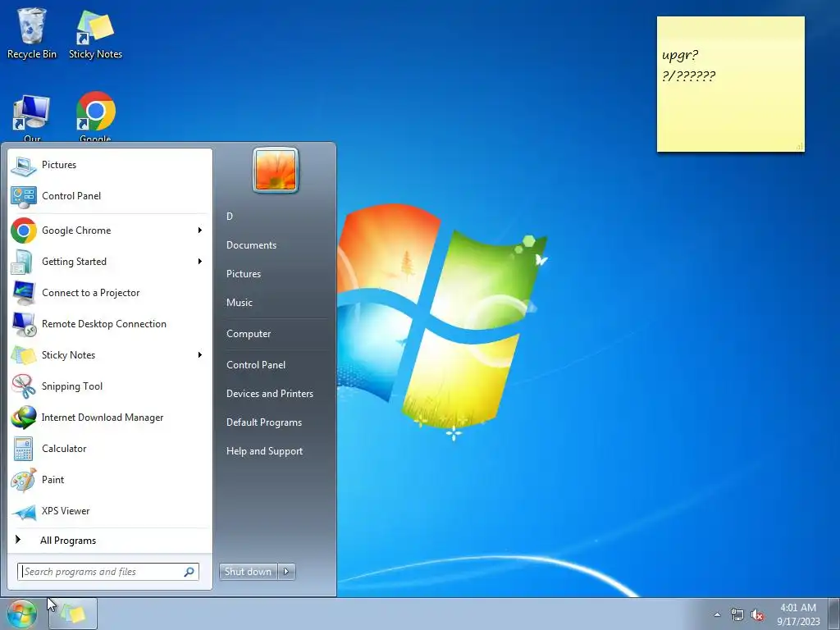This screenshot has width=840, height=630.
Task: Click the Internet Download Manager icon
Action: (x=24, y=418)
